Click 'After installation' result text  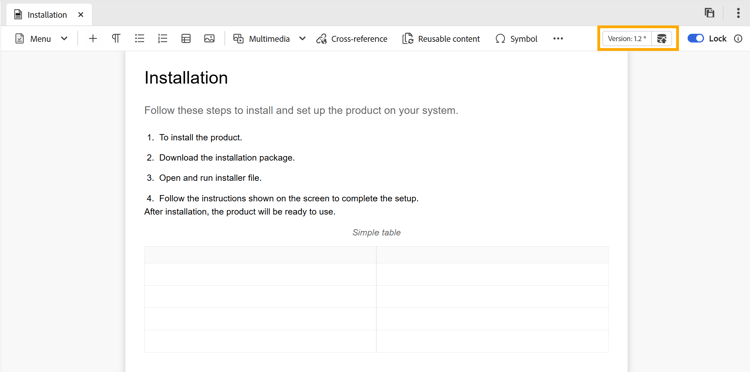pyautogui.click(x=240, y=211)
